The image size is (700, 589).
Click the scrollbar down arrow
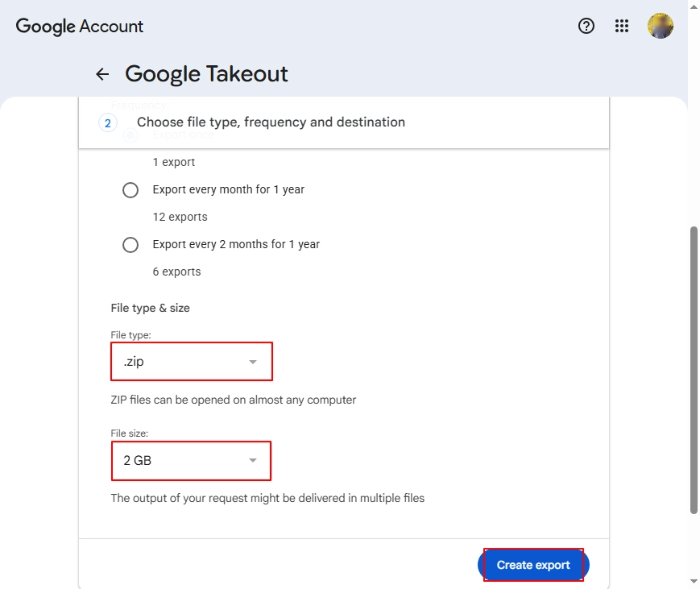coord(694,582)
